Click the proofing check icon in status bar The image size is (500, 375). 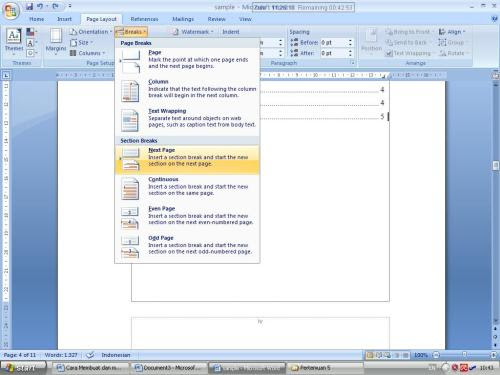click(x=90, y=355)
